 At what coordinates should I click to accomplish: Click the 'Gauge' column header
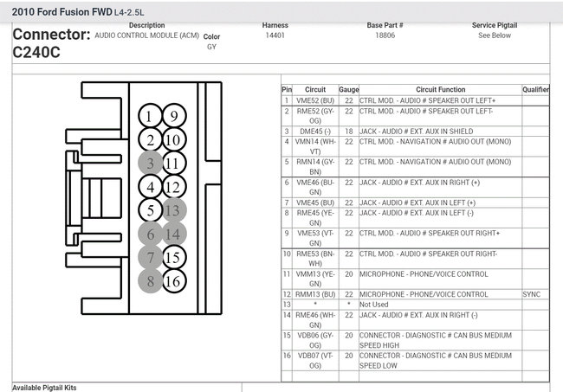click(349, 90)
